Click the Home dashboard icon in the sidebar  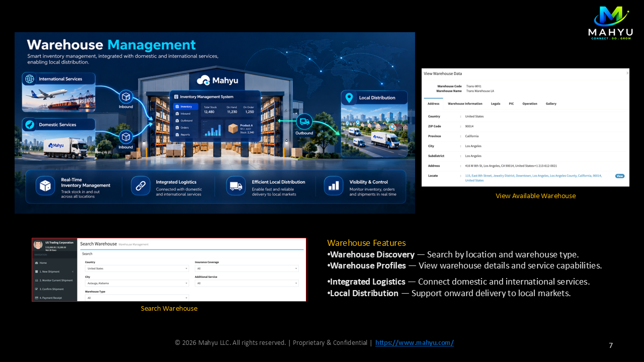click(x=37, y=263)
